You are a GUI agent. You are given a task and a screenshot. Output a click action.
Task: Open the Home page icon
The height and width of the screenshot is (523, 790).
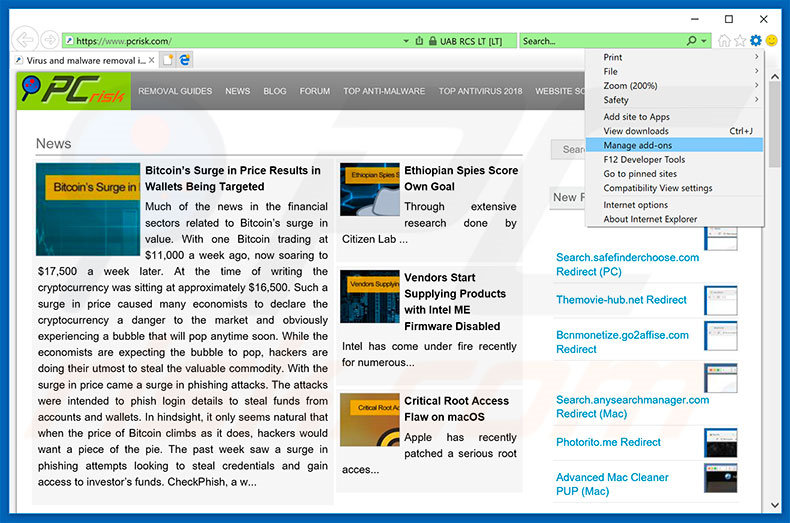(724, 41)
